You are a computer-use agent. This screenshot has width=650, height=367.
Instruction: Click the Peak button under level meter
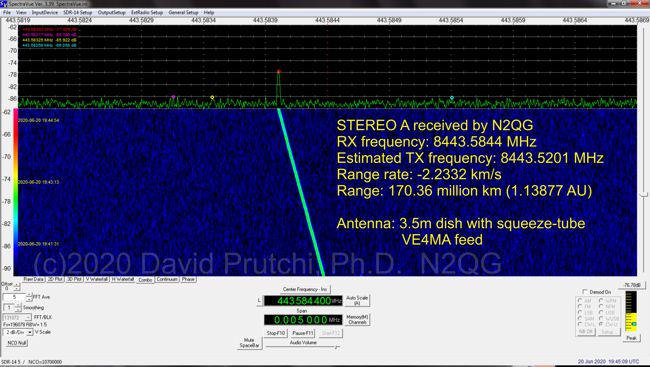[x=631, y=338]
